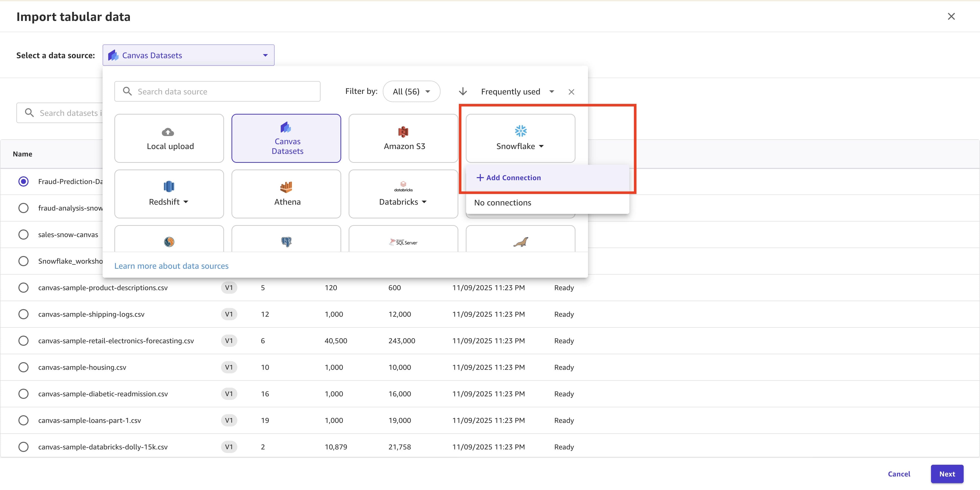Select canvas-sample-housing.csv radio button
This screenshot has height=490, width=980.
click(x=23, y=367)
